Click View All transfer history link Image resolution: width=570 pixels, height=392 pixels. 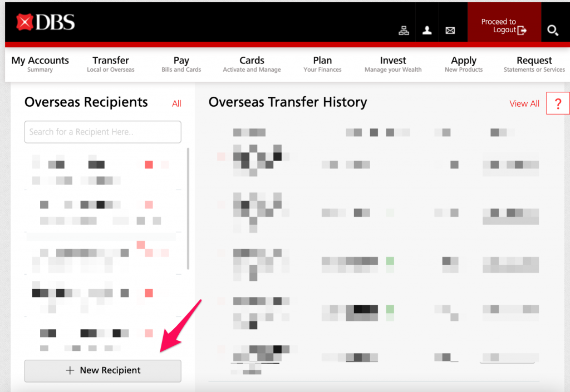click(524, 104)
